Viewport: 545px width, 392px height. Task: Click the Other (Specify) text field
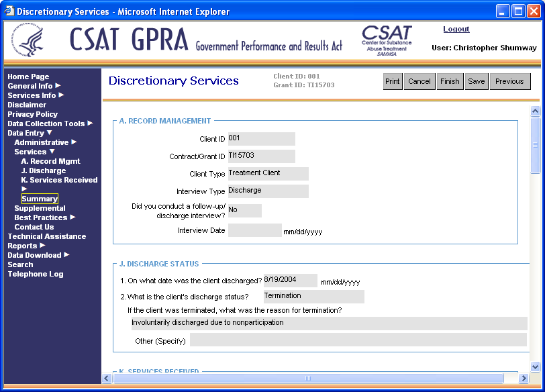point(358,340)
